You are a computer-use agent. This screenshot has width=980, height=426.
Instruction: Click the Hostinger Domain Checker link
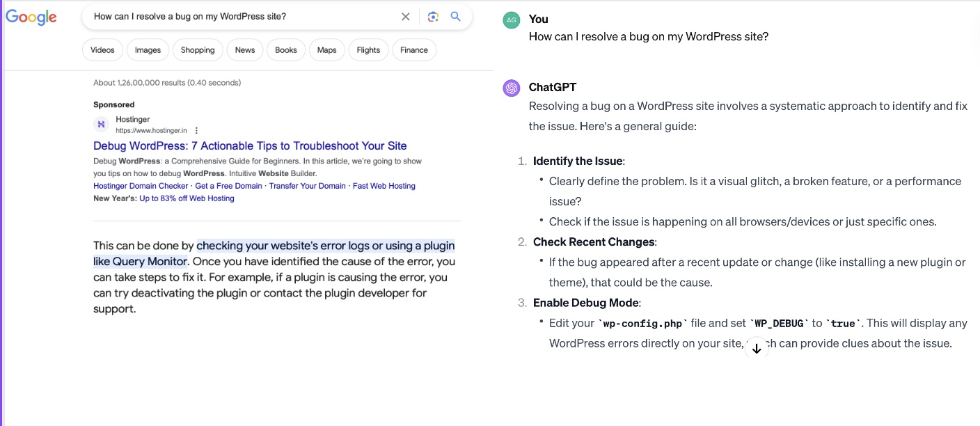[141, 186]
